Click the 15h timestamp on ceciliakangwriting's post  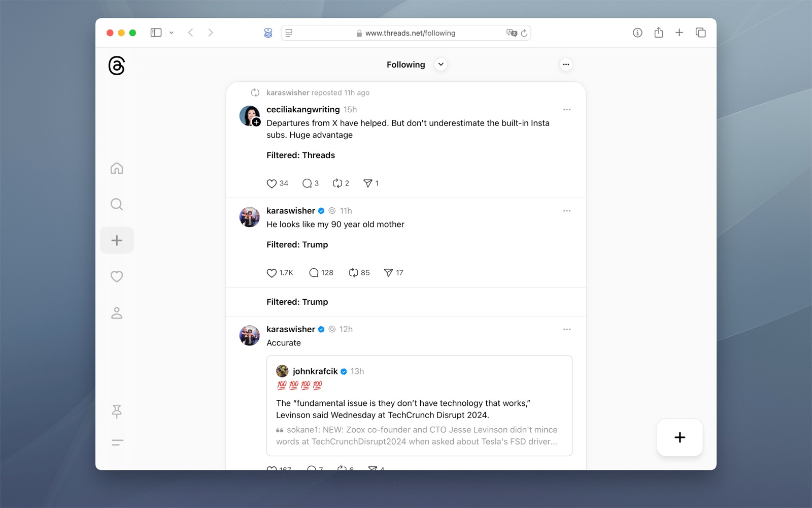(x=350, y=110)
